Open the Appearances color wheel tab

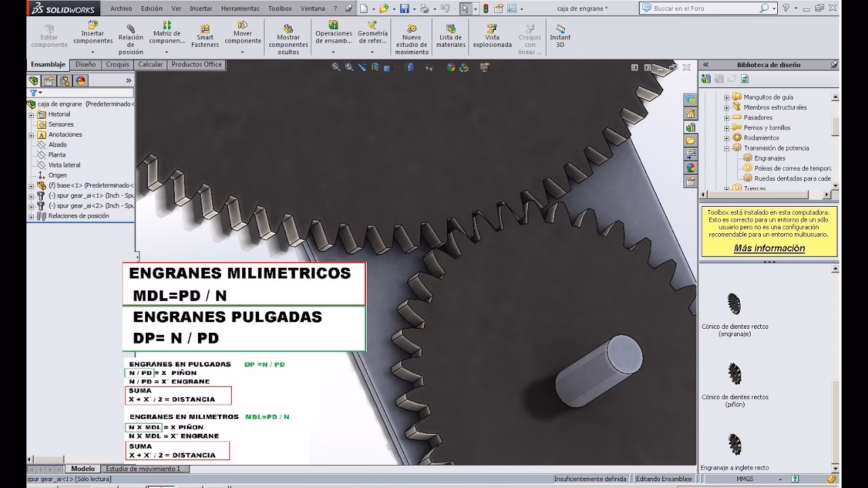[81, 81]
